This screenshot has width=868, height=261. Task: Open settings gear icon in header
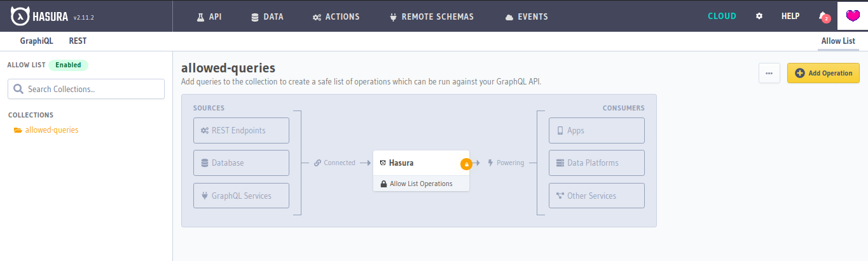coord(759,17)
